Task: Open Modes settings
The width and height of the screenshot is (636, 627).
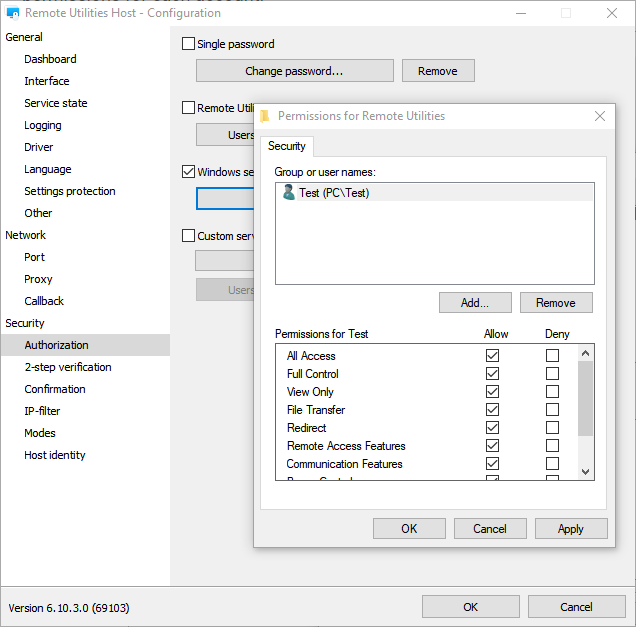Action: (x=40, y=433)
